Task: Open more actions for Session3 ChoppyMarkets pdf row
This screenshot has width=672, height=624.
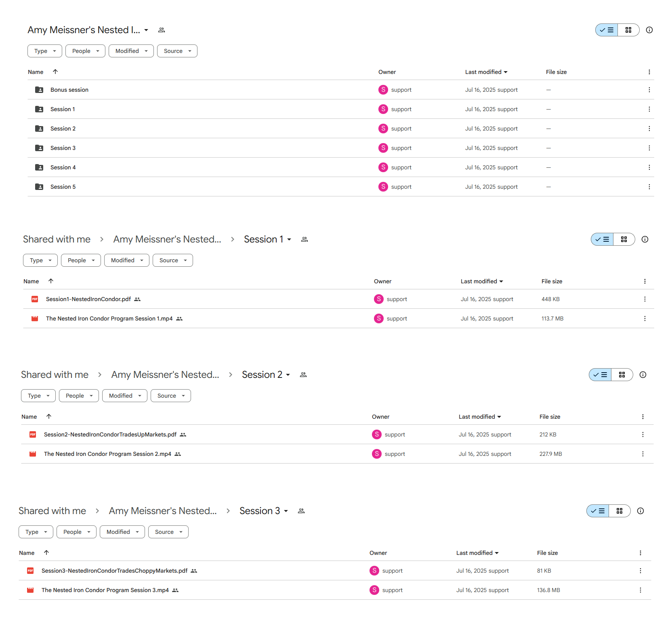Action: tap(640, 571)
